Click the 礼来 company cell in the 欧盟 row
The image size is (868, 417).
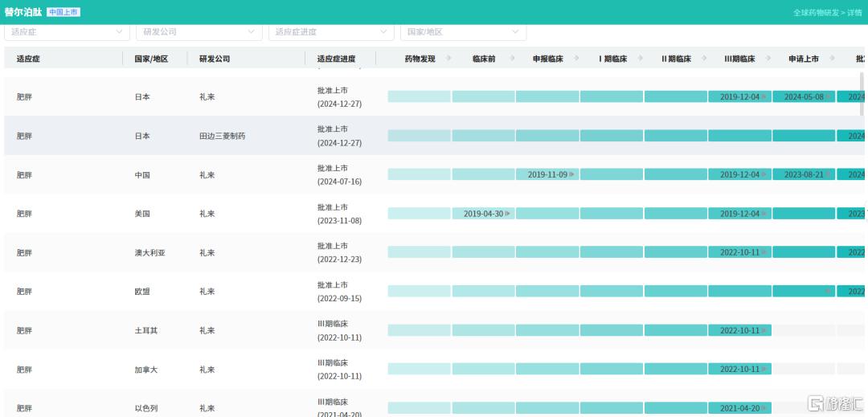tap(207, 292)
